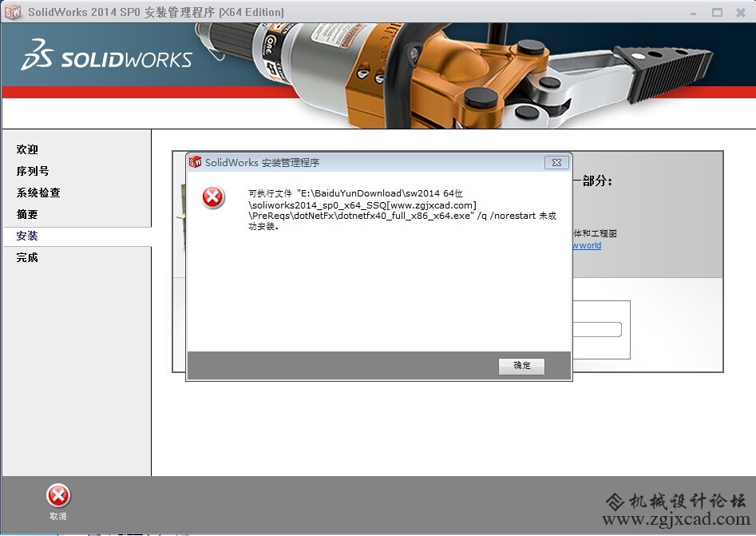Click the SolidWorks icon in dialog title bar
756x536 pixels.
coord(195,163)
